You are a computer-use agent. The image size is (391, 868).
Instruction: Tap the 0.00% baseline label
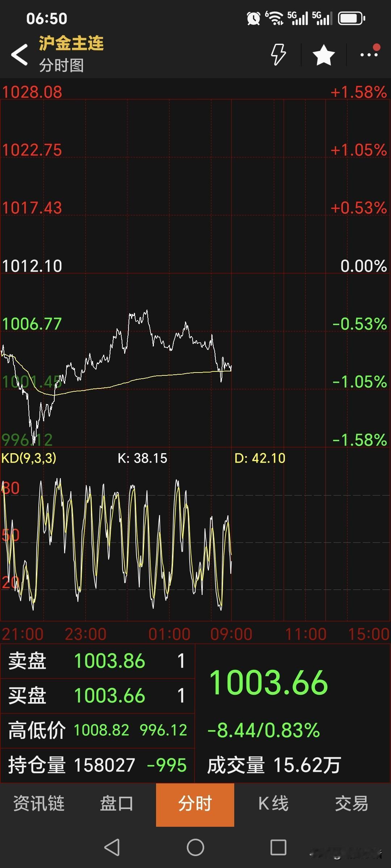pos(363,266)
